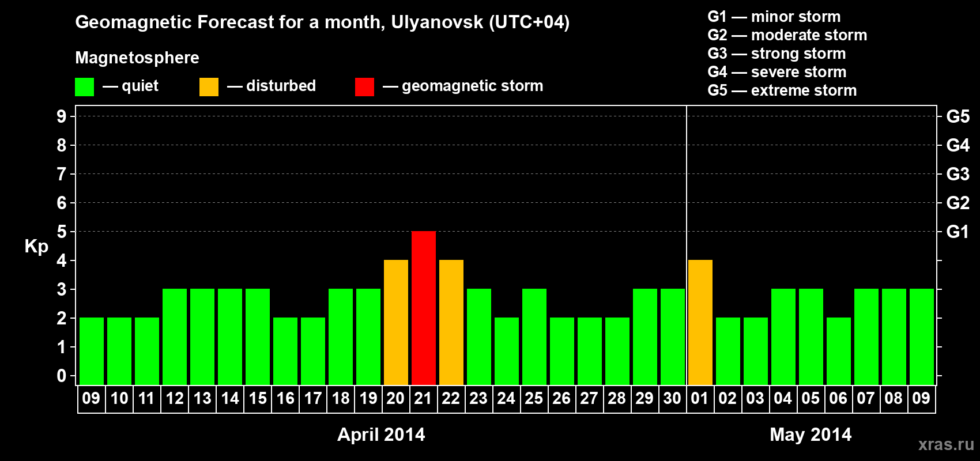Click 'G5 — extreme storm' legend text
The height and width of the screenshot is (461, 980).
point(782,90)
